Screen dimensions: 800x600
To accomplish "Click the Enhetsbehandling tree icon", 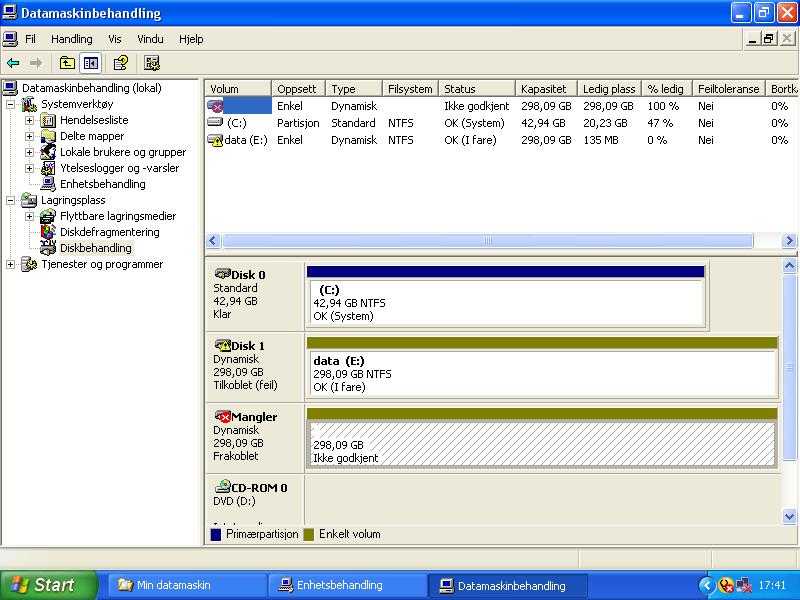I will coord(48,184).
